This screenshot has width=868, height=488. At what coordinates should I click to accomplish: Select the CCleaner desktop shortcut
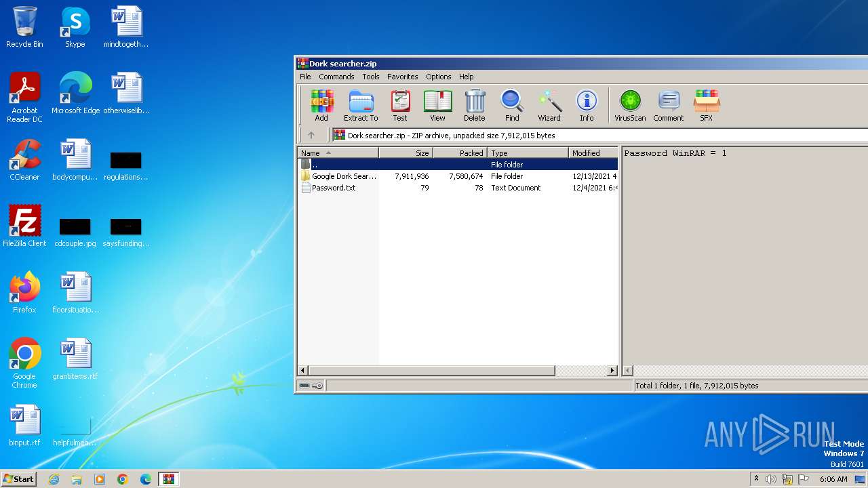(24, 160)
